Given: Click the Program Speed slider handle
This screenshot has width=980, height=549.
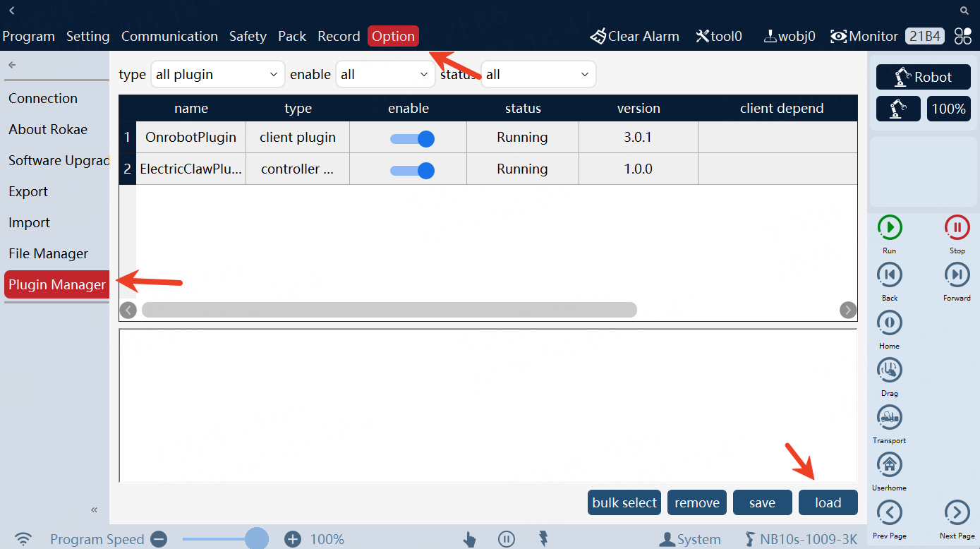Looking at the screenshot, I should click(256, 539).
